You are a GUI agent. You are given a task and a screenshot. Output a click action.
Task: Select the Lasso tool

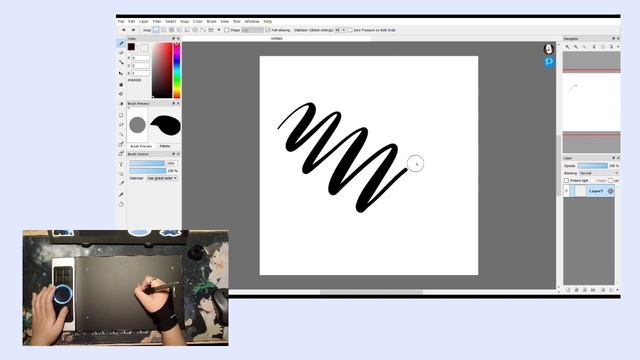tap(121, 124)
